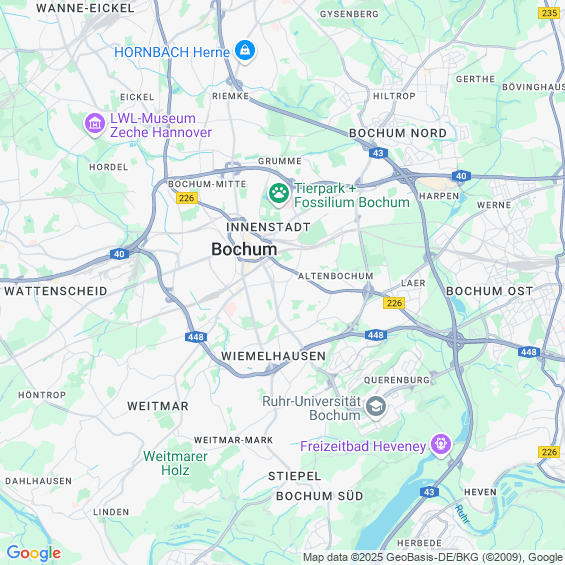Click the Bochum city name label
The width and height of the screenshot is (565, 565).
tap(244, 249)
